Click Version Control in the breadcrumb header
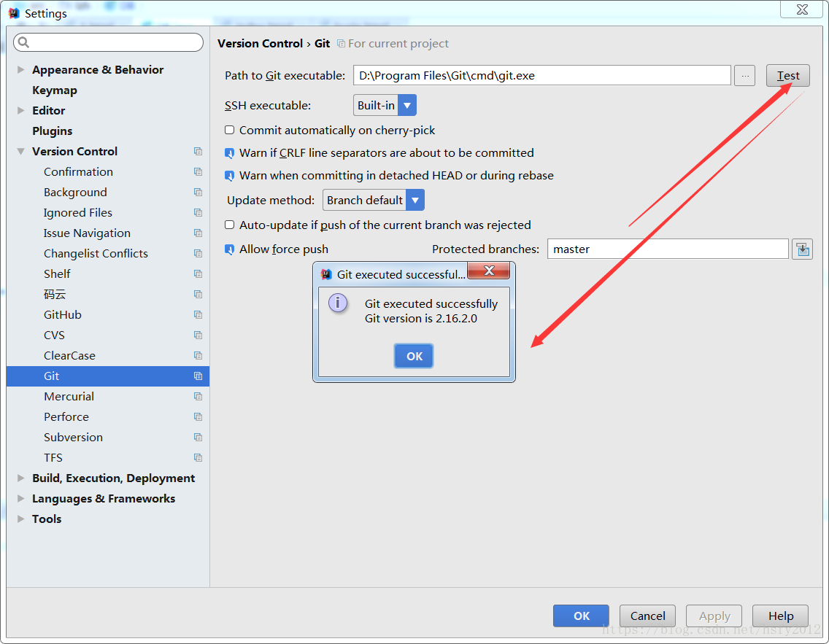Screen dimensions: 829x644 point(260,43)
